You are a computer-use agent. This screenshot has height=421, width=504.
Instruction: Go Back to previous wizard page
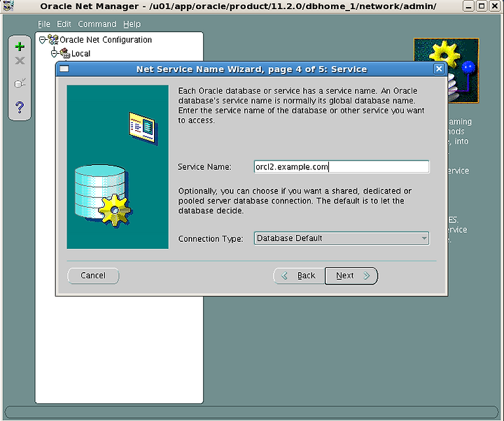299,276
